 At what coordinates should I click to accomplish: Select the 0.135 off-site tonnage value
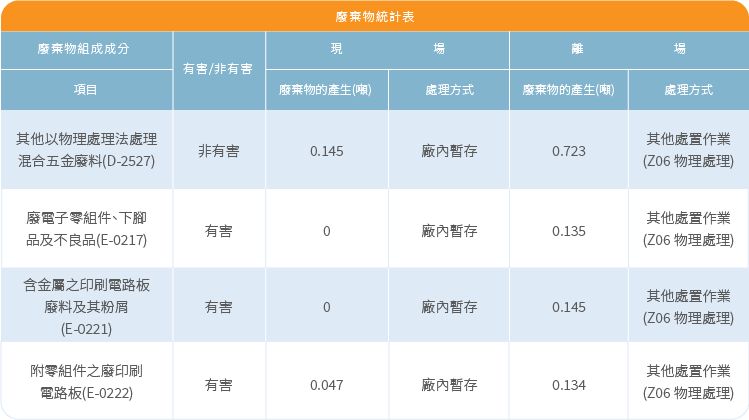click(x=568, y=230)
